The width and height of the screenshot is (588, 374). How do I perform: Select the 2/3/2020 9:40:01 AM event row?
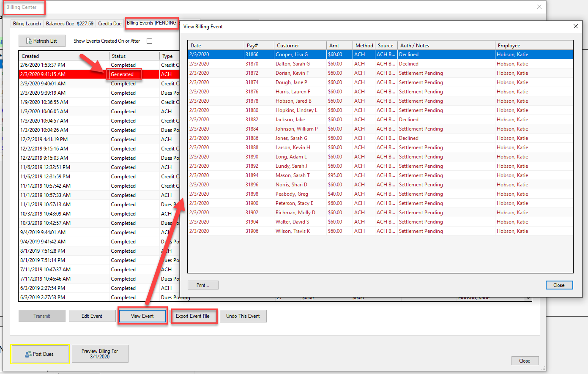point(99,84)
